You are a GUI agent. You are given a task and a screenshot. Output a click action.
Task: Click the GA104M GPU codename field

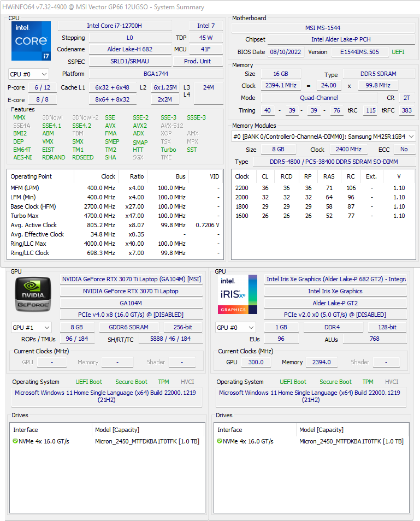click(x=131, y=303)
